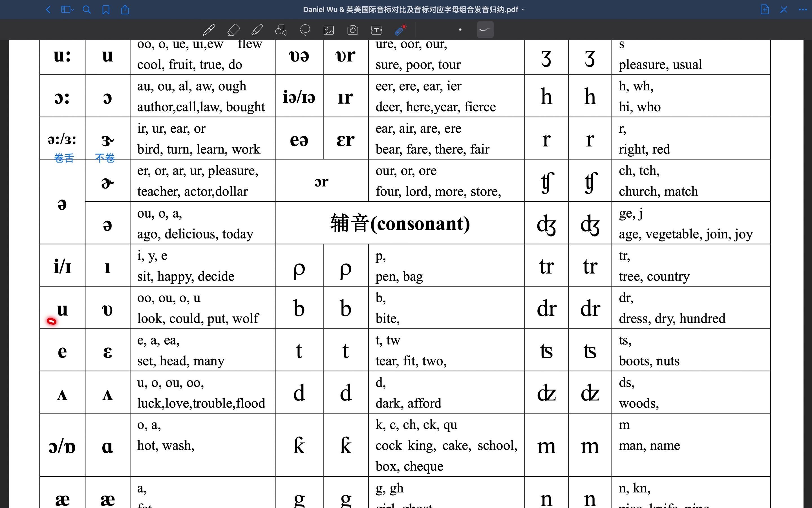Click the spelling pattern 'au, ou, al, aw, ough'
Image resolution: width=812 pixels, height=508 pixels.
(192, 86)
